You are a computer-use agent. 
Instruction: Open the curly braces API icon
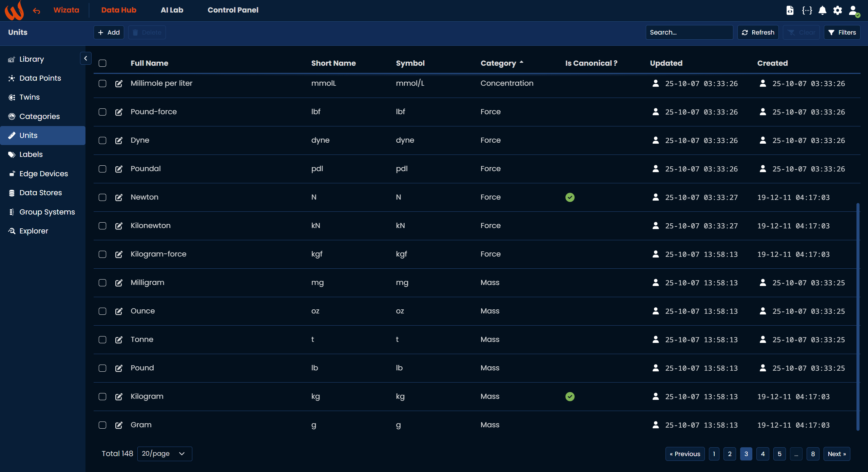tap(807, 10)
